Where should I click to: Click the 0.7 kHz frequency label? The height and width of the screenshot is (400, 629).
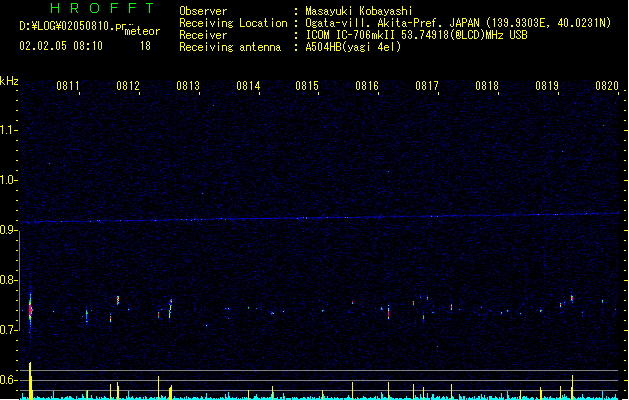tap(8, 330)
